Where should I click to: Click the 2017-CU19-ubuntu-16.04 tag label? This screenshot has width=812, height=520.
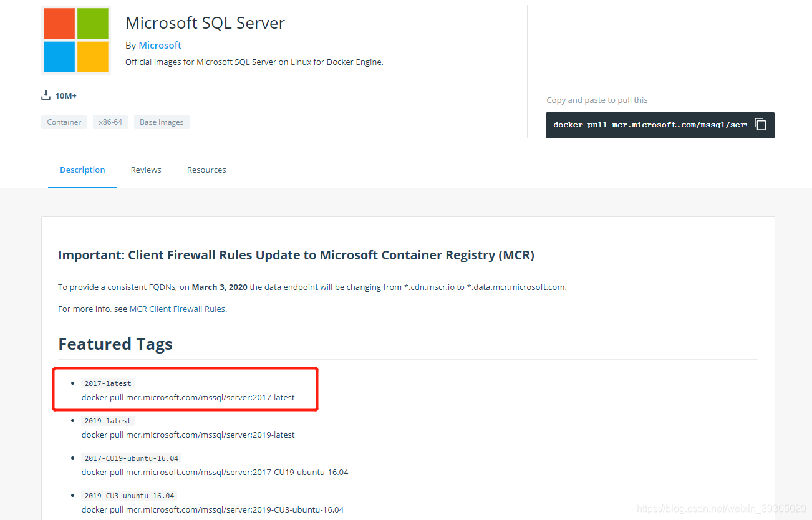tap(132, 458)
